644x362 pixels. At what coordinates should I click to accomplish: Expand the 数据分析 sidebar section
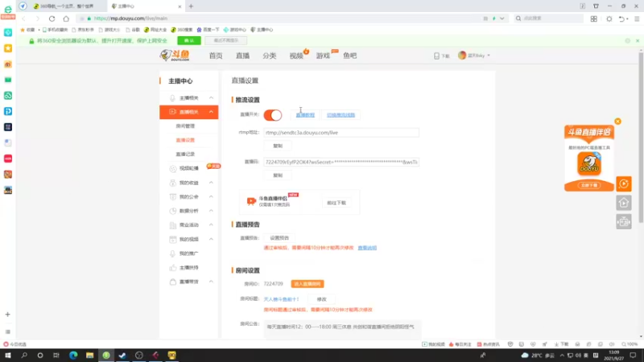click(x=211, y=211)
